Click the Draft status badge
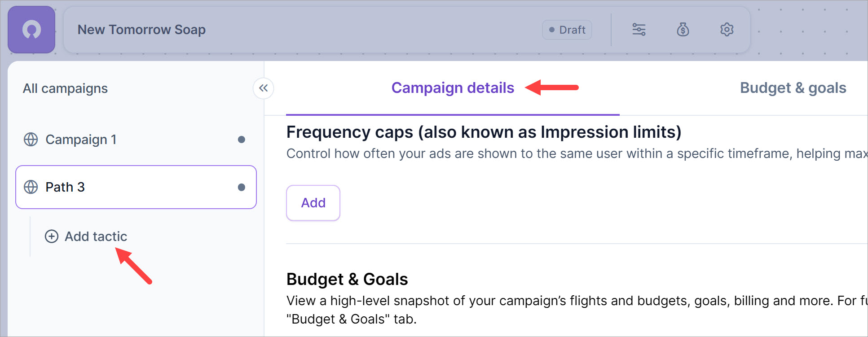868x337 pixels. point(567,30)
